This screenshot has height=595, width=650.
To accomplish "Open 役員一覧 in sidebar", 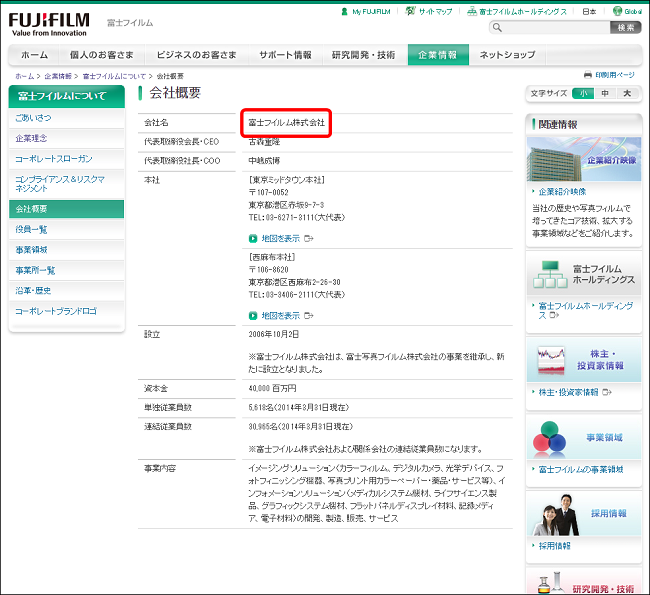I will tap(66, 229).
